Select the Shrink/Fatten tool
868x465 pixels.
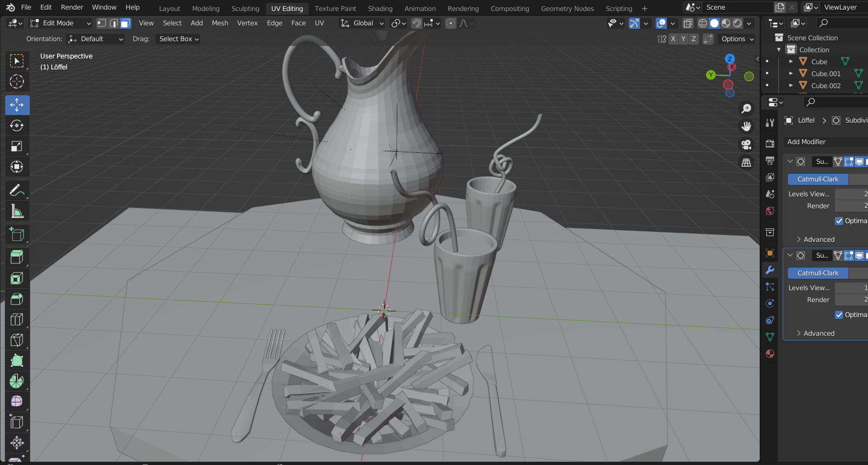tap(17, 442)
